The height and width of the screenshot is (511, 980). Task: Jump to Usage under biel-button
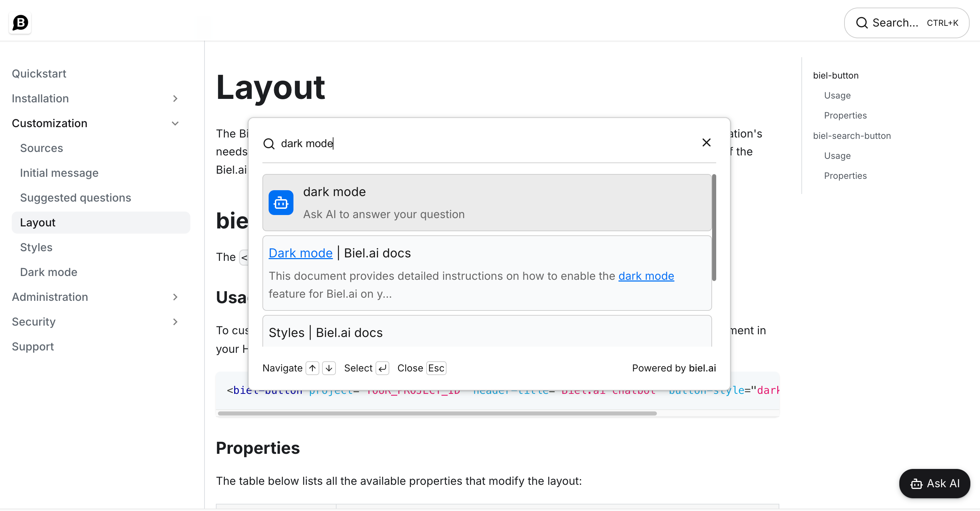837,95
